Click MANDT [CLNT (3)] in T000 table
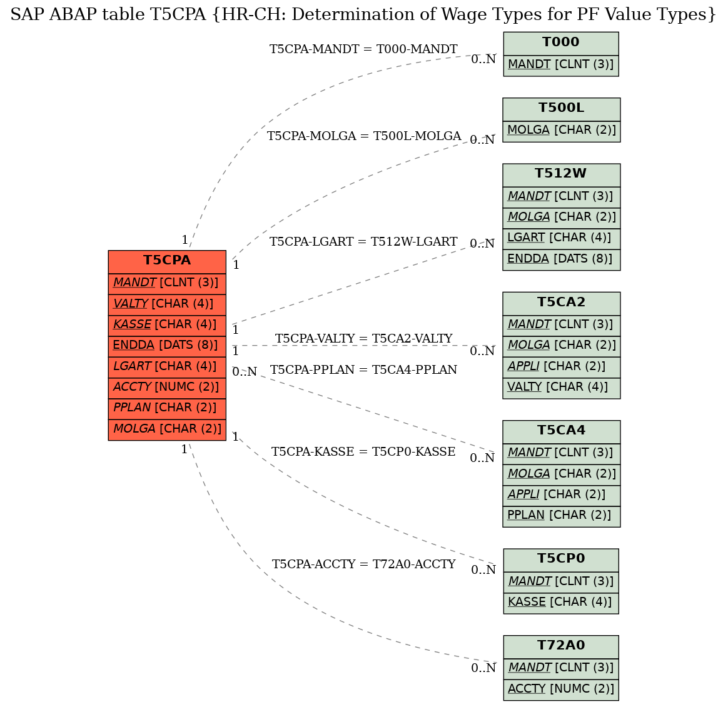Viewport: 728px width, 707px height. tap(561, 65)
